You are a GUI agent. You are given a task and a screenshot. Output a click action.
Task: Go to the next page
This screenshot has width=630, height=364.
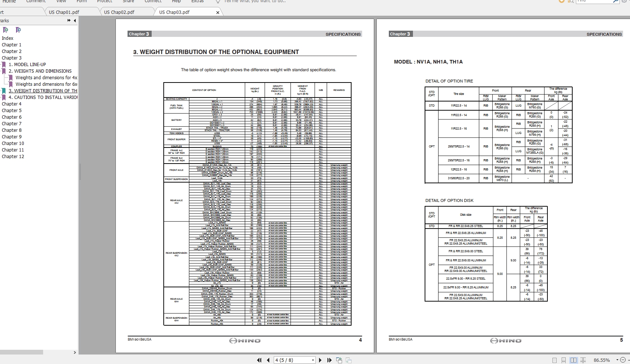[320, 360]
